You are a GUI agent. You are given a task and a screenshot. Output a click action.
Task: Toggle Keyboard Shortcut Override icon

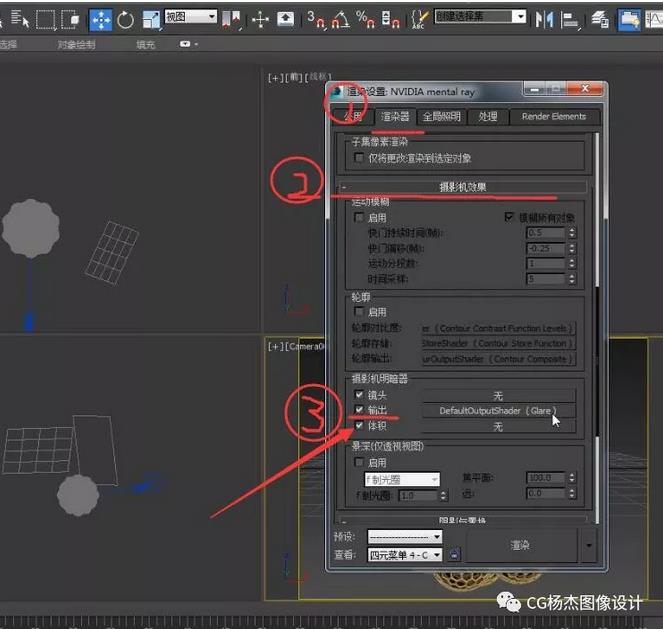(285, 19)
